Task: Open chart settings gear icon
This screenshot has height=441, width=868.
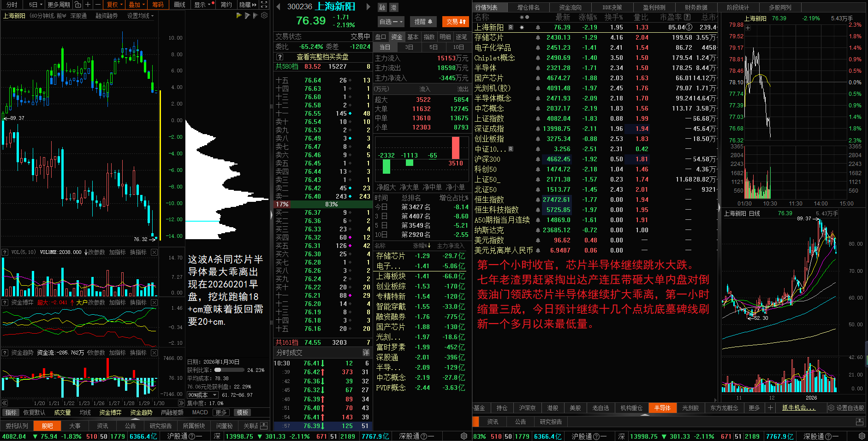Action: (264, 15)
